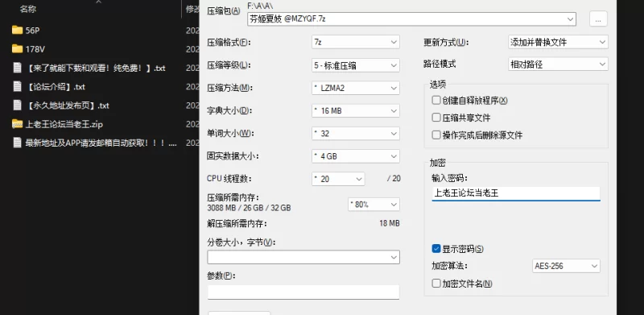Select the file name 56P
The width and height of the screenshot is (644, 315).
point(32,31)
